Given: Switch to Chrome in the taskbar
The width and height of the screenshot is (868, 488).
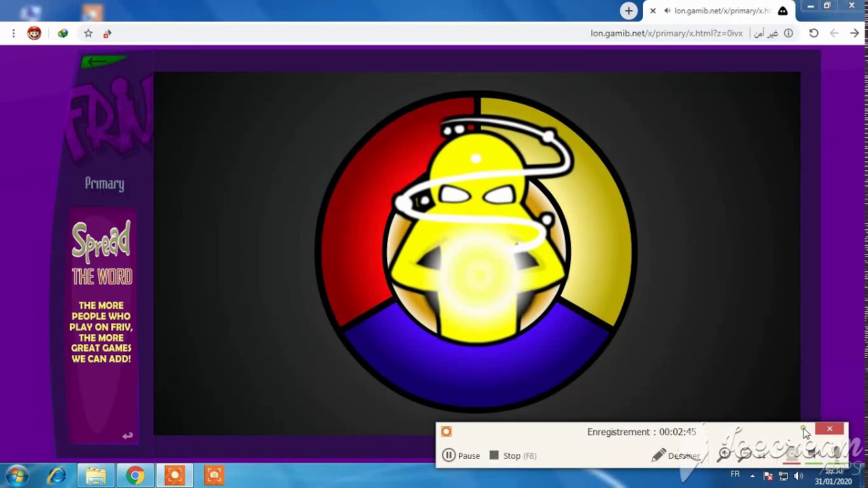Looking at the screenshot, I should point(135,476).
